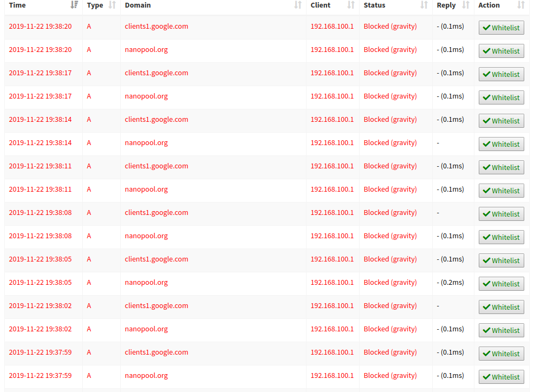Whitelist clients1.google.com query from 19:38:20
Viewport: 534px width, 392px height.
pyautogui.click(x=501, y=28)
